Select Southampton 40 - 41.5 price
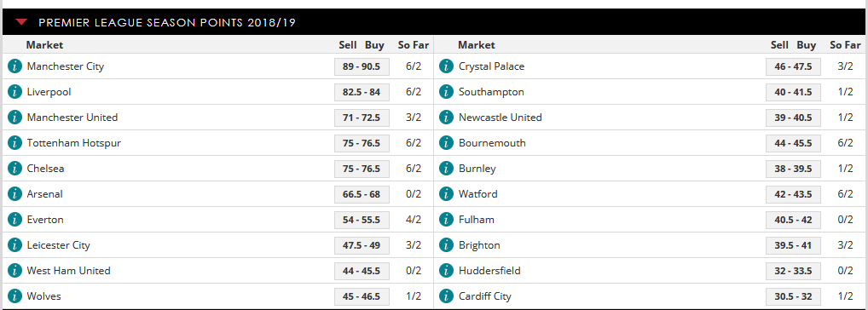 coord(793,92)
